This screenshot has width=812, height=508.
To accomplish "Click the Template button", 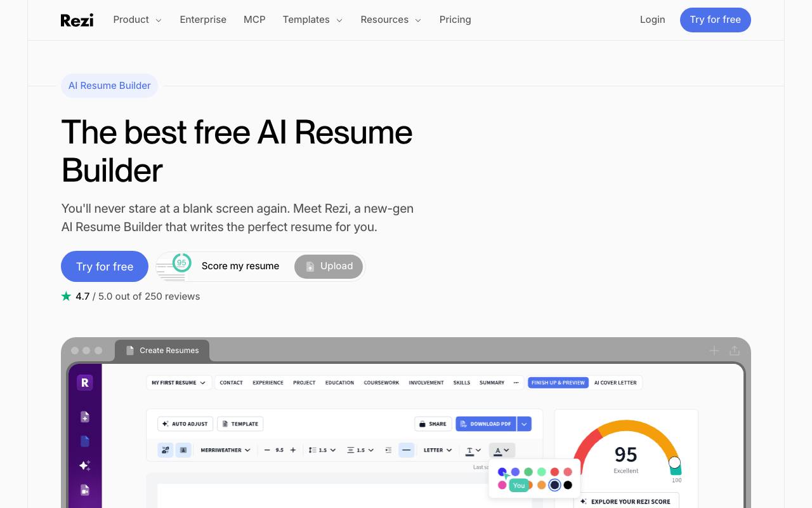I will click(x=240, y=424).
